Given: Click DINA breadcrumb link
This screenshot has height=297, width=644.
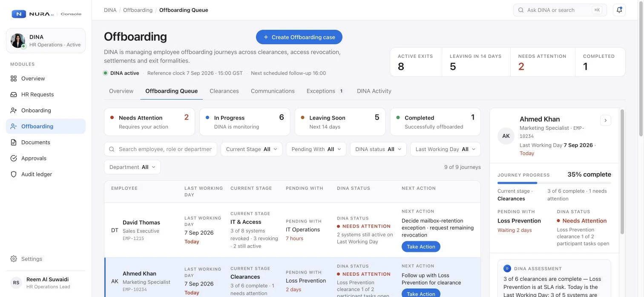Looking at the screenshot, I should pos(110,10).
